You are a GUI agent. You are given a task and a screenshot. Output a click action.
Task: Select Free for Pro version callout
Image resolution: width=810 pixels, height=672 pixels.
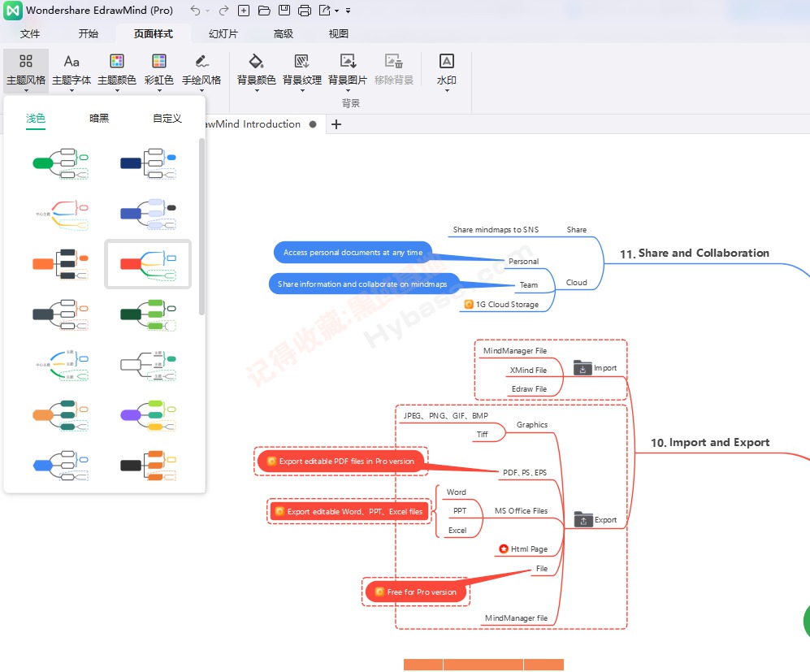(x=416, y=592)
